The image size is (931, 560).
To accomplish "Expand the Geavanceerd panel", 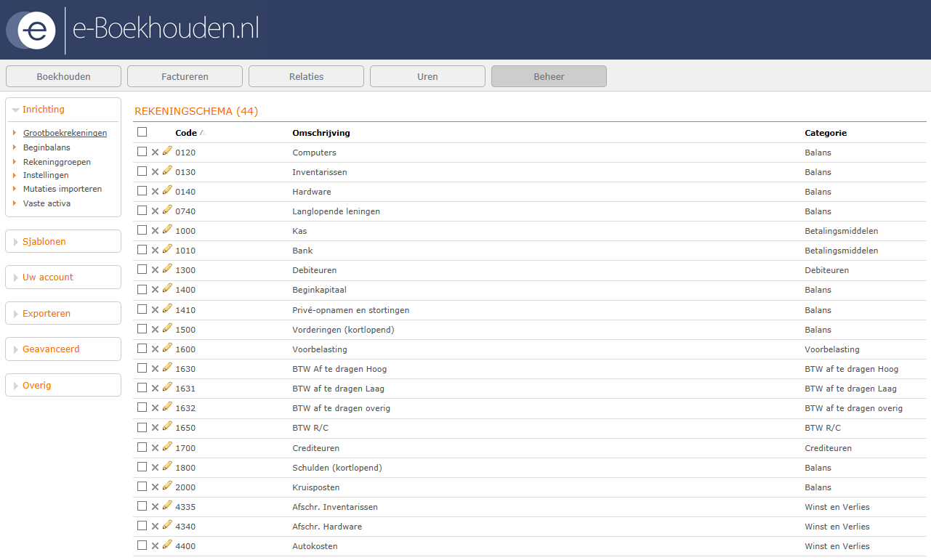I will (51, 349).
